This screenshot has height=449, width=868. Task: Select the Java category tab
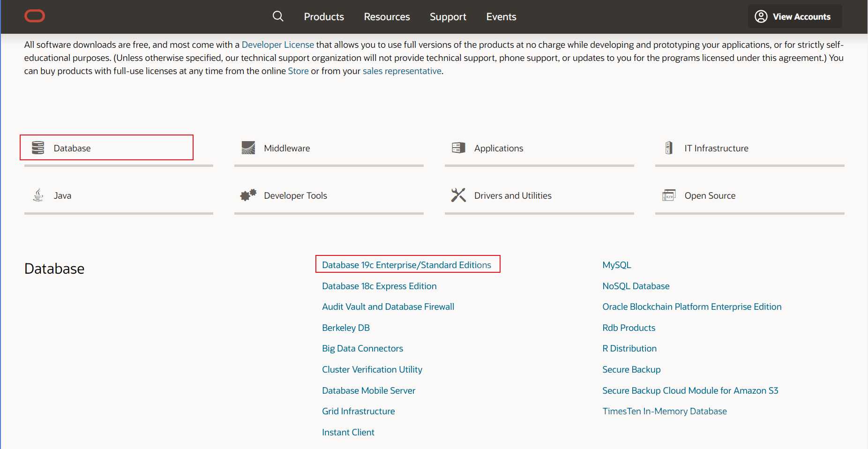tap(119, 196)
